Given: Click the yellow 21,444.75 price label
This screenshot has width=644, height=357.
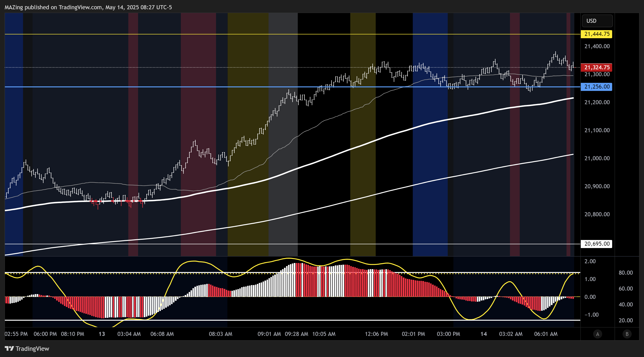Looking at the screenshot, I should [596, 34].
